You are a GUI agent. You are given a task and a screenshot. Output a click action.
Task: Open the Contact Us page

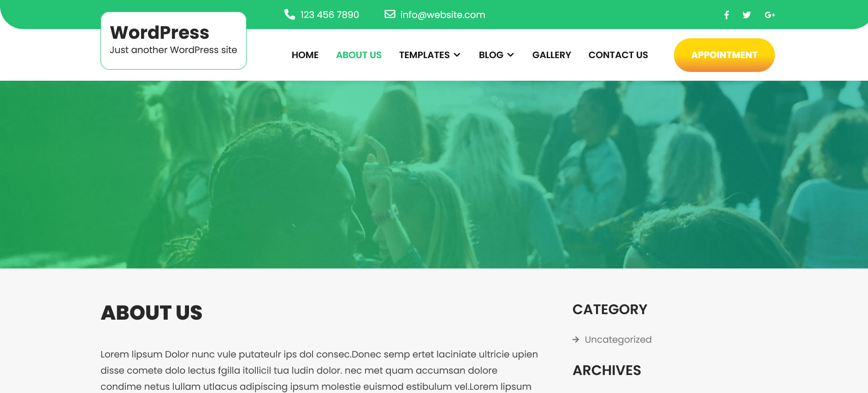tap(618, 55)
